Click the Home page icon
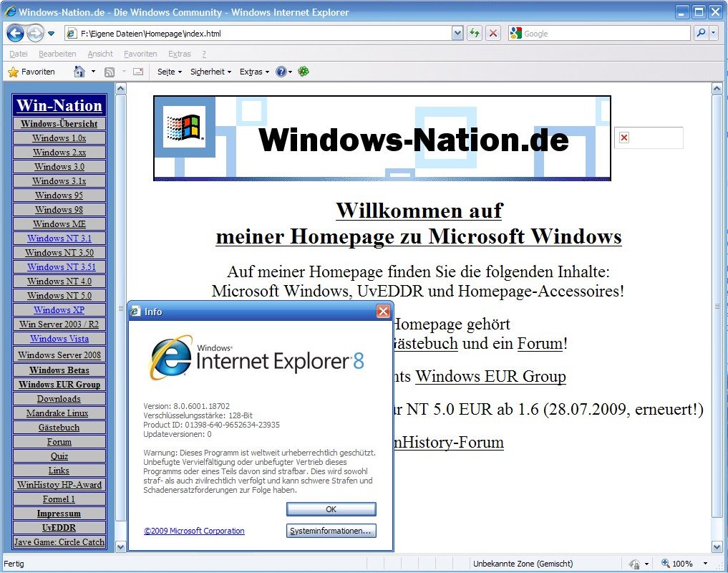Image resolution: width=728 pixels, height=573 pixels. (x=79, y=72)
